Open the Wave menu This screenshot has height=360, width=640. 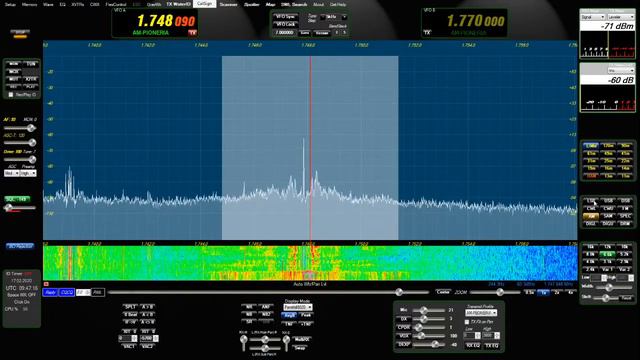coord(48,4)
